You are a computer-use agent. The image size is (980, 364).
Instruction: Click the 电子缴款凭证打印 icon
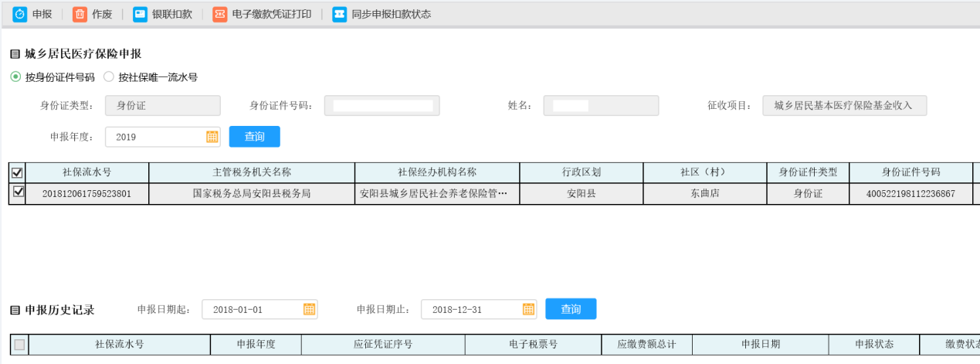click(x=220, y=14)
